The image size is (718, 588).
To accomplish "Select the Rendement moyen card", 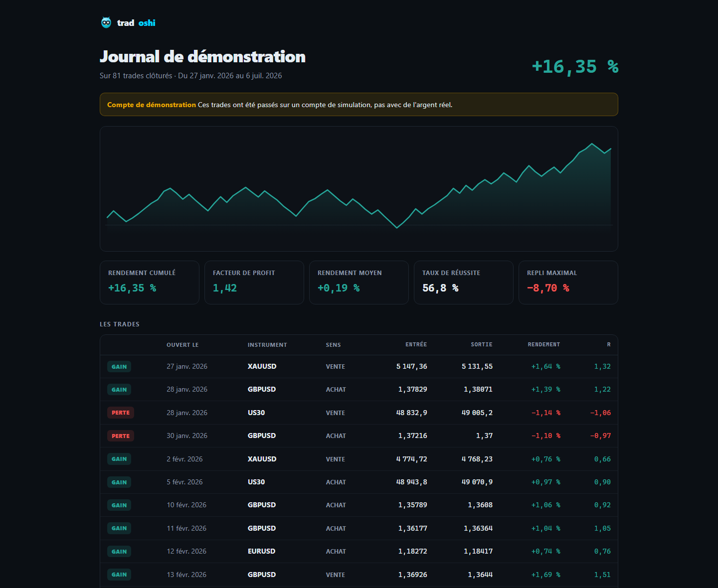I will point(359,283).
